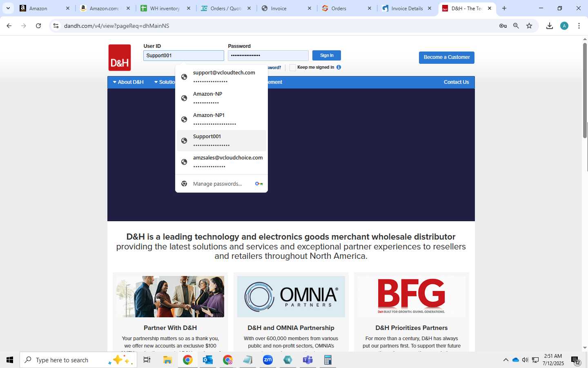This screenshot has width=588, height=368.
Task: Click the D&H red logo
Action: 120,58
